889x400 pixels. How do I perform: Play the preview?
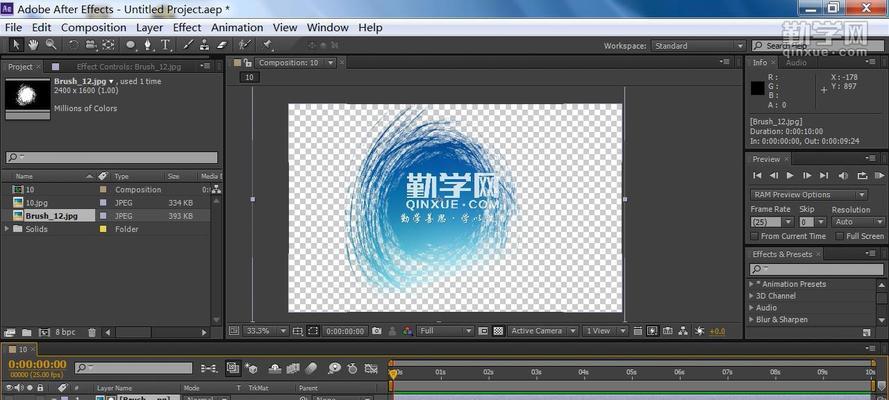[x=790, y=176]
